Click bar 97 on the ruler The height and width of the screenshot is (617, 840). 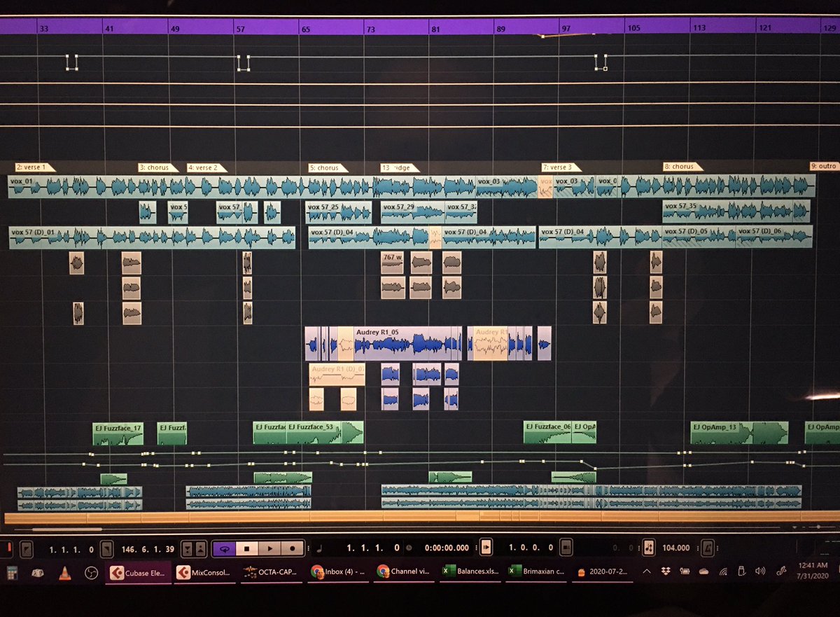tap(566, 28)
